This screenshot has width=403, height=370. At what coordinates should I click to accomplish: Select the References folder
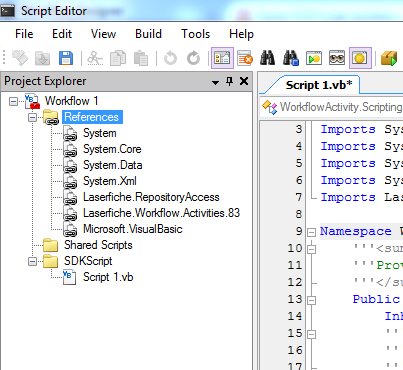[x=92, y=117]
